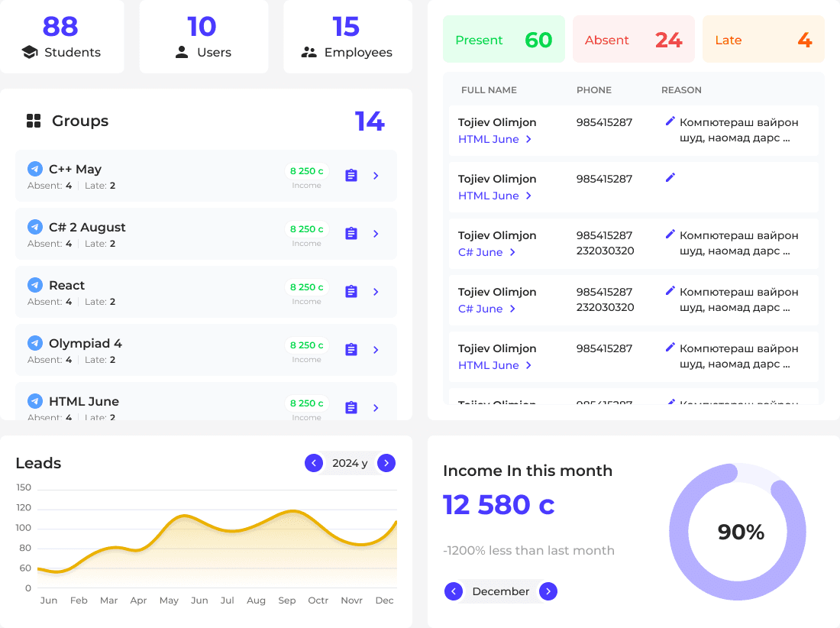Click the 2024 year label in Leads
840x628 pixels.
[350, 463]
